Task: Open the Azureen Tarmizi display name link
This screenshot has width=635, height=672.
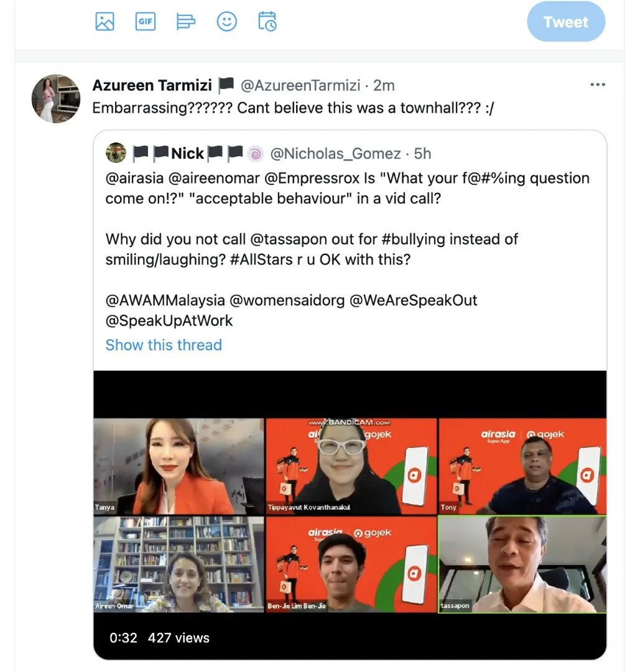Action: click(152, 85)
